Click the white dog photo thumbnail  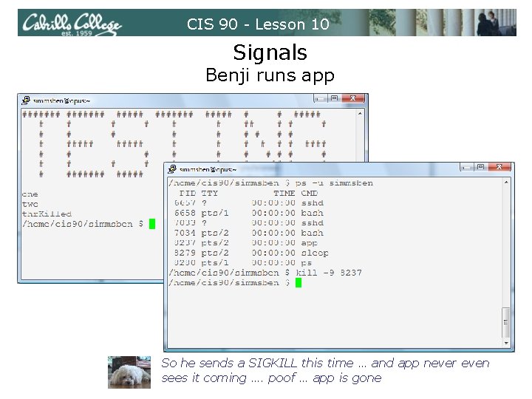click(x=129, y=372)
